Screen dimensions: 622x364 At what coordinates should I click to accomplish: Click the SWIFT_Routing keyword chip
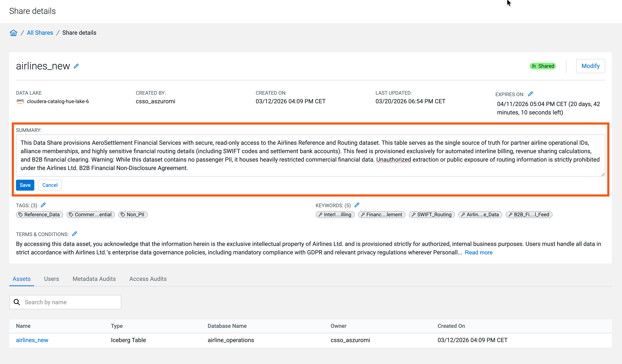pyautogui.click(x=432, y=214)
